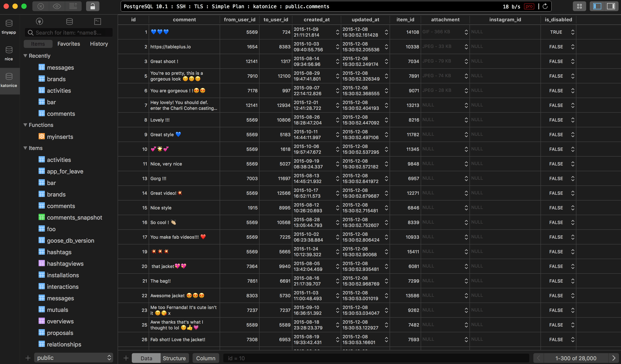Image resolution: width=621 pixels, height=364 pixels.
Task: Click the lock icon in toolbar
Action: [x=93, y=6]
